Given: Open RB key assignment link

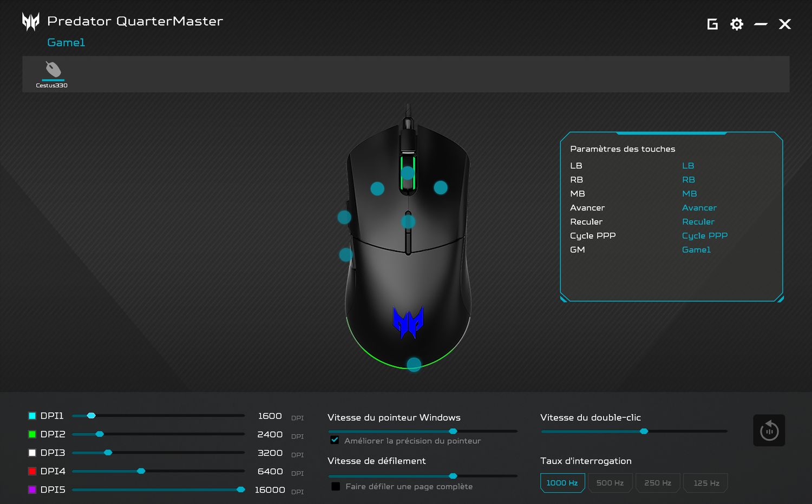Looking at the screenshot, I should 689,180.
